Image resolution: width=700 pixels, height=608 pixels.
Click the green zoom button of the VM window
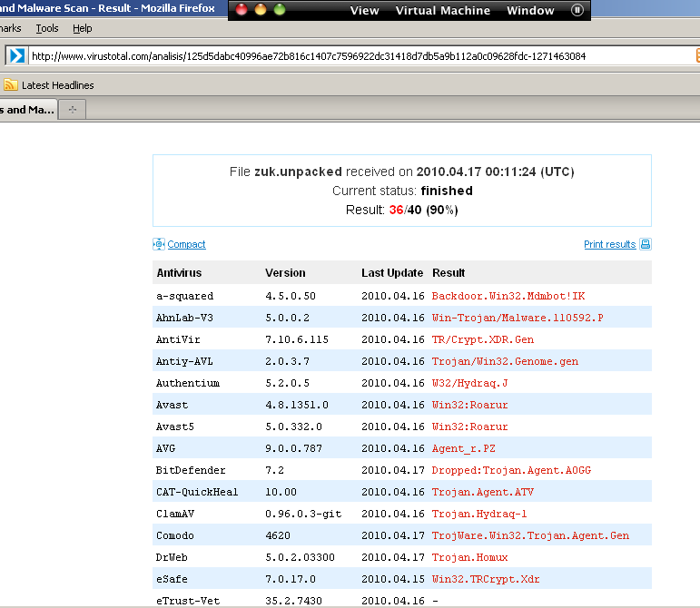click(x=280, y=9)
